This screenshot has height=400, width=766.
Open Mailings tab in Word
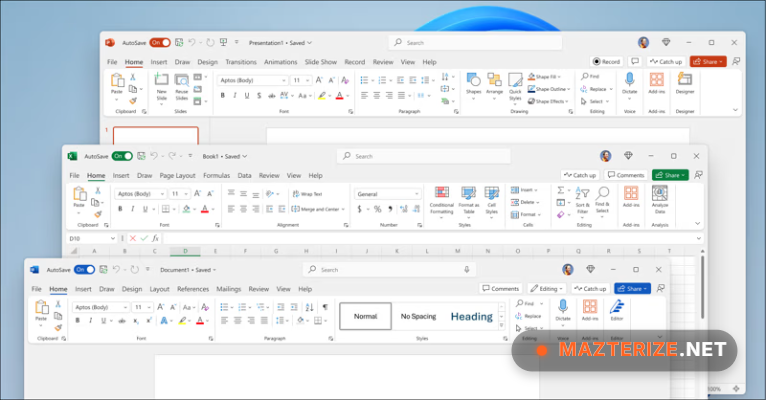(x=229, y=289)
